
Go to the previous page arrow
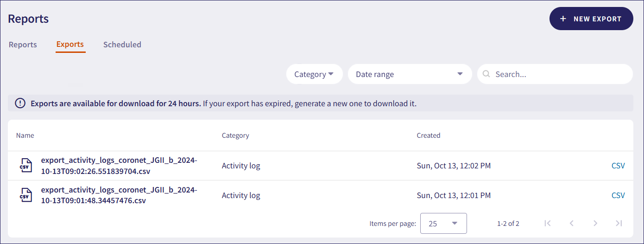pos(572,223)
